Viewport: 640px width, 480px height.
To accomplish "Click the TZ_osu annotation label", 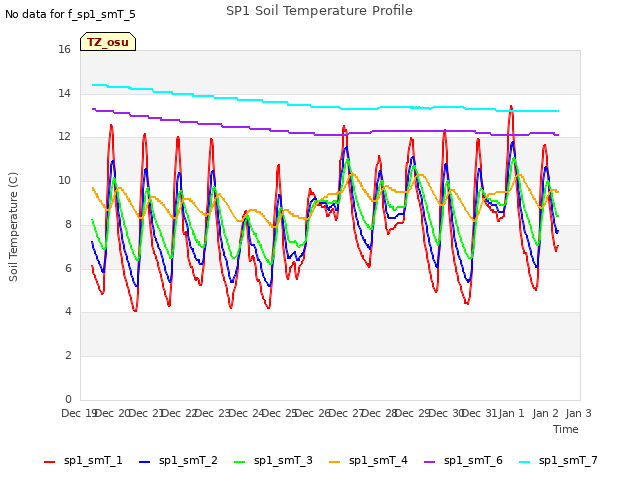I will [108, 42].
